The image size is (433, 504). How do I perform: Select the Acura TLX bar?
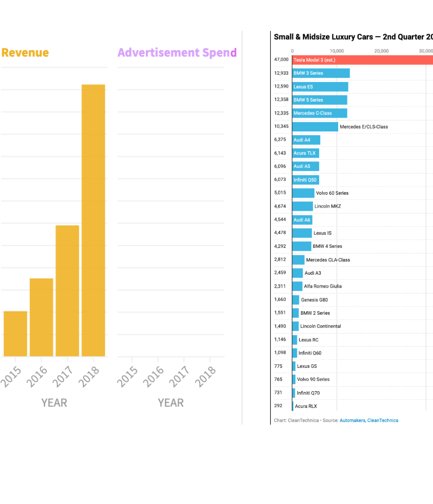(305, 153)
